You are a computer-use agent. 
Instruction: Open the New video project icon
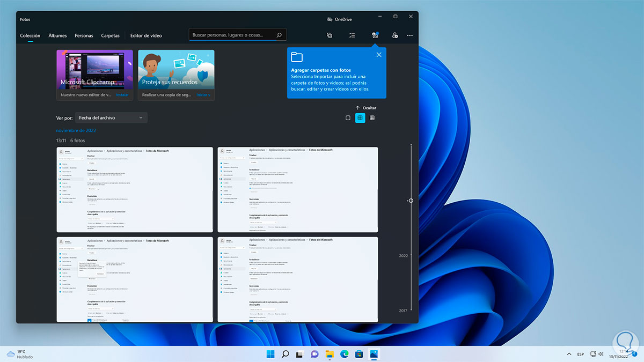(330, 35)
